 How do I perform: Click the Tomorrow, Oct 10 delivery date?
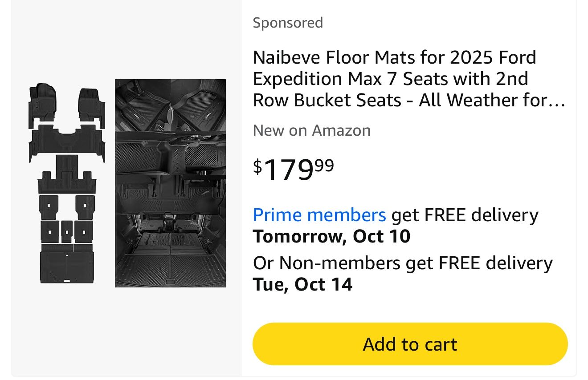point(331,236)
